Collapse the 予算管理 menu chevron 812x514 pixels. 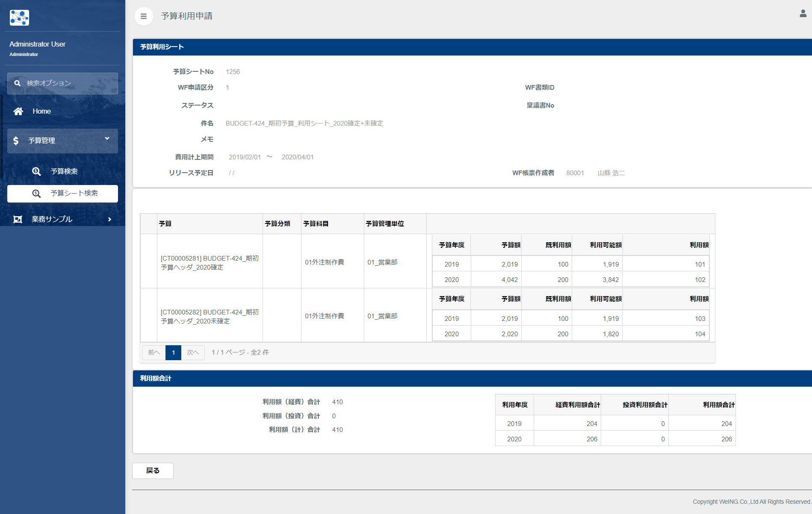click(107, 138)
